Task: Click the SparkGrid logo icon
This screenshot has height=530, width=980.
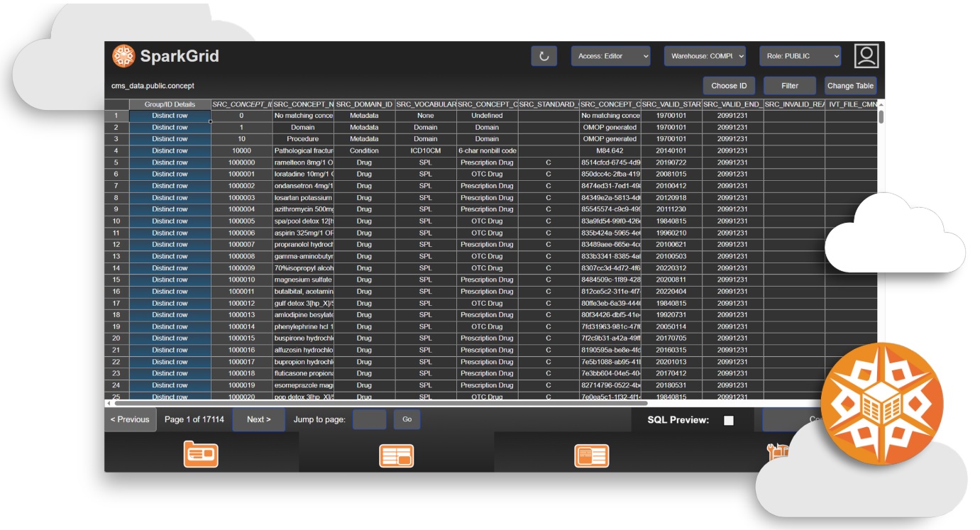Action: click(x=123, y=56)
